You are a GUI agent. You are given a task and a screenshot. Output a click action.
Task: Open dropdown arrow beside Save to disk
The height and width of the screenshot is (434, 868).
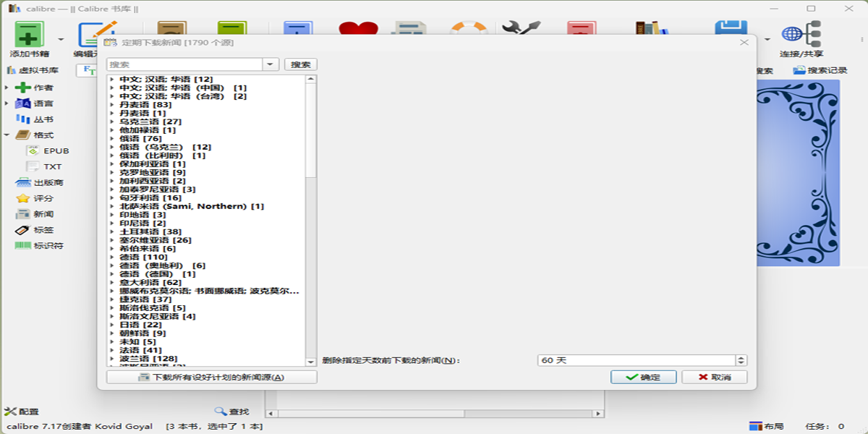click(767, 40)
